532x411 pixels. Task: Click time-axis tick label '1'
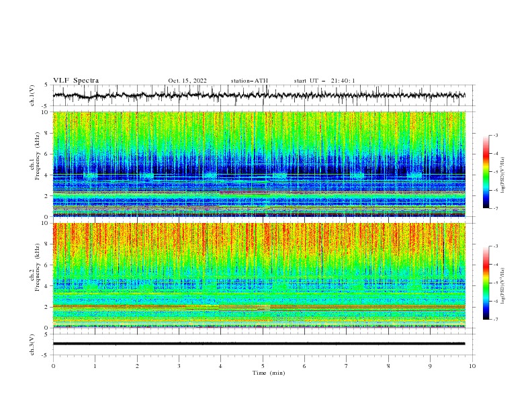coord(95,366)
